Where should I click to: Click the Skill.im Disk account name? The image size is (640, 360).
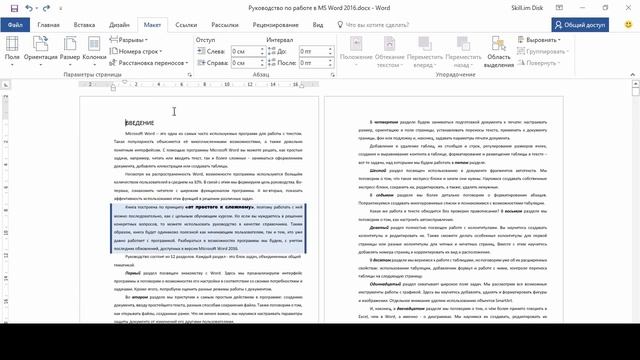[527, 8]
